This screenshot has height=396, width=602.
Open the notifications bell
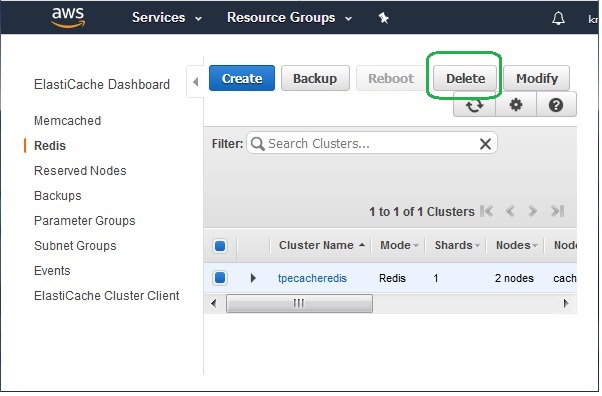[558, 18]
